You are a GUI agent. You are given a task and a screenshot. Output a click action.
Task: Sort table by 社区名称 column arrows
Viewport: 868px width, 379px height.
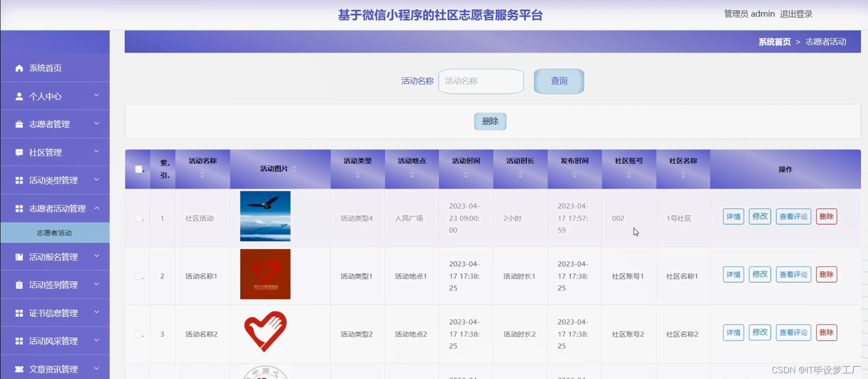point(683,175)
